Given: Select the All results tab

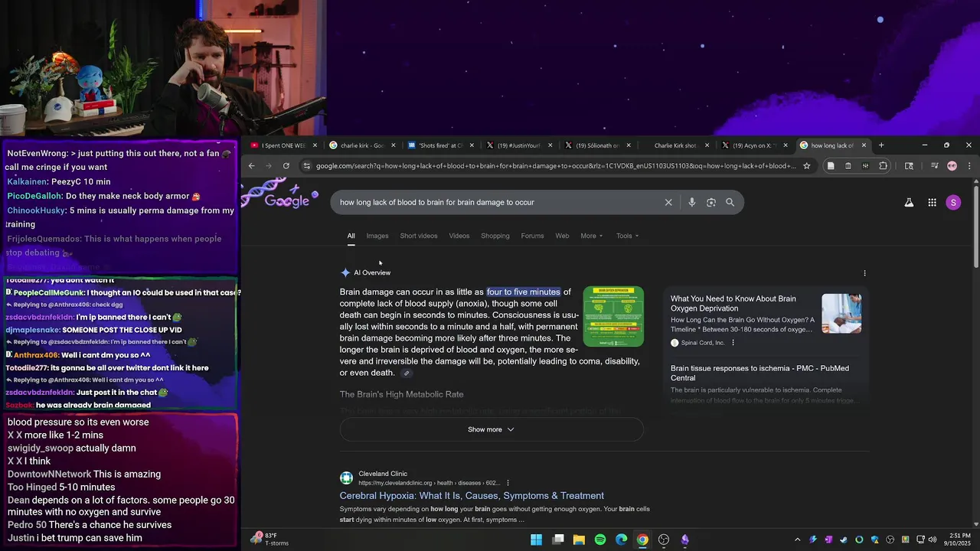Looking at the screenshot, I should 351,236.
